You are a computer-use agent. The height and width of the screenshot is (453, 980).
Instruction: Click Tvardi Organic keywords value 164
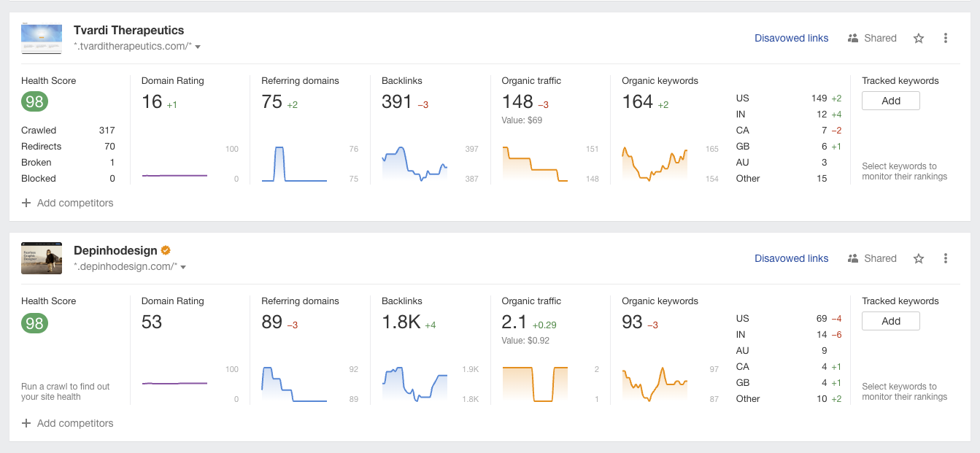click(637, 102)
